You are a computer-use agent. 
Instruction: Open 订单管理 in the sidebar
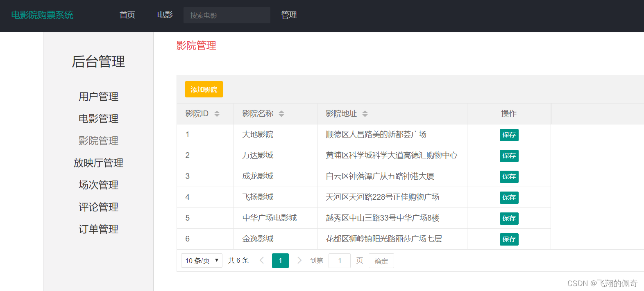tap(98, 229)
